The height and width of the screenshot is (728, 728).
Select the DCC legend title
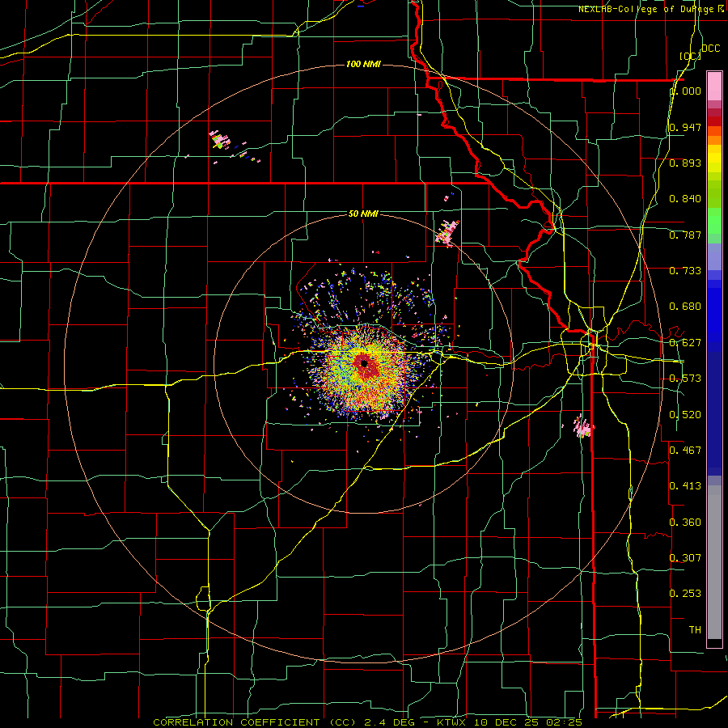click(710, 49)
